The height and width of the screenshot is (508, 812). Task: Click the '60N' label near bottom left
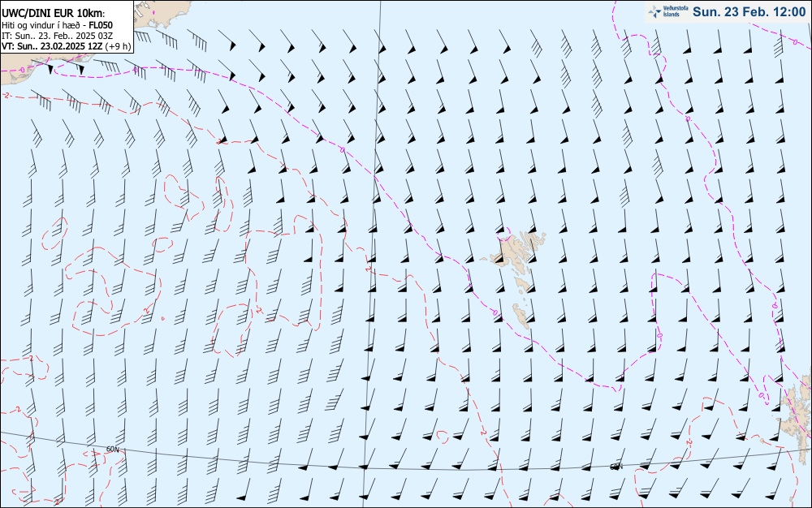[x=112, y=449]
